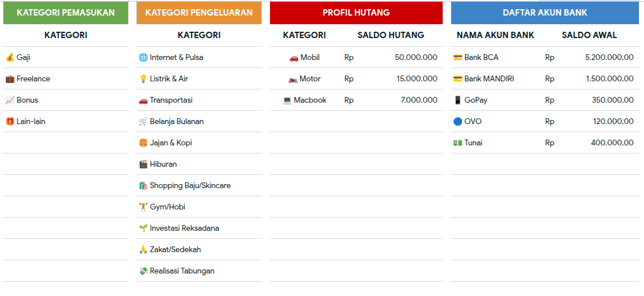Viewport: 644px width, 296px height.
Task: Select the orange KATEGORI PENGELUARAN header
Action: point(199,13)
